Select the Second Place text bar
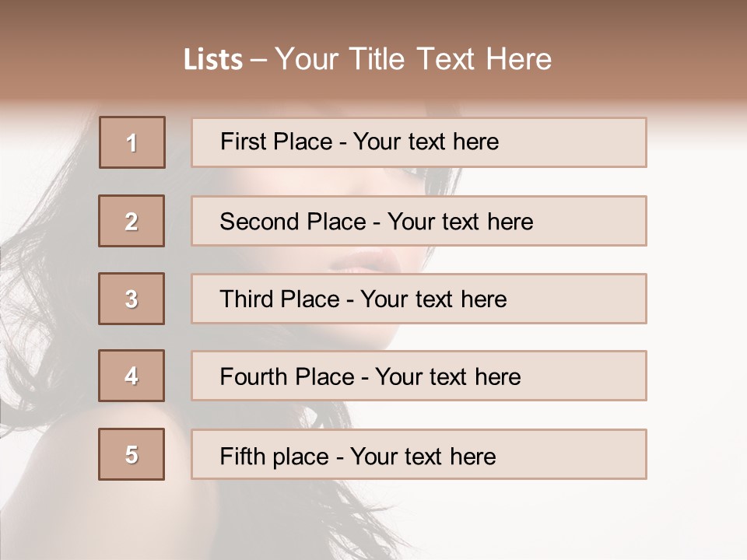 419,221
